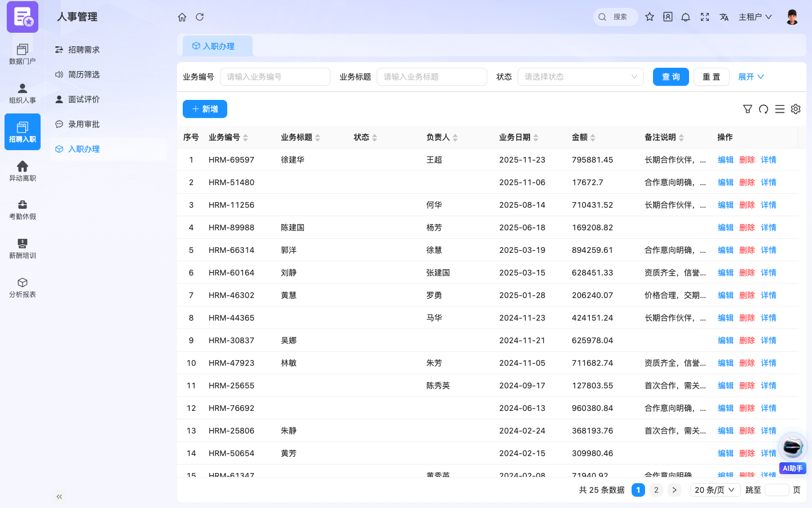Edit the HRM-69597 row
Viewport: 812px width, 508px height.
726,160
